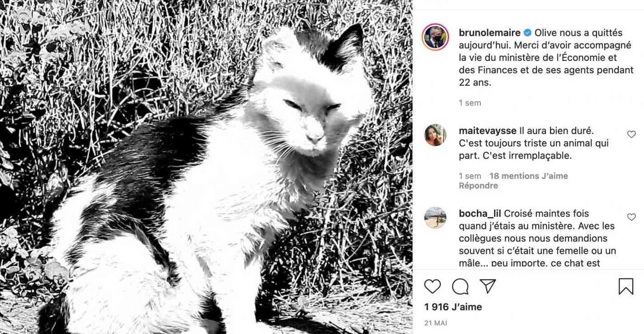Viewport: 644px width, 334px height.
Task: Click the cat photo of Olive
Action: click(206, 167)
